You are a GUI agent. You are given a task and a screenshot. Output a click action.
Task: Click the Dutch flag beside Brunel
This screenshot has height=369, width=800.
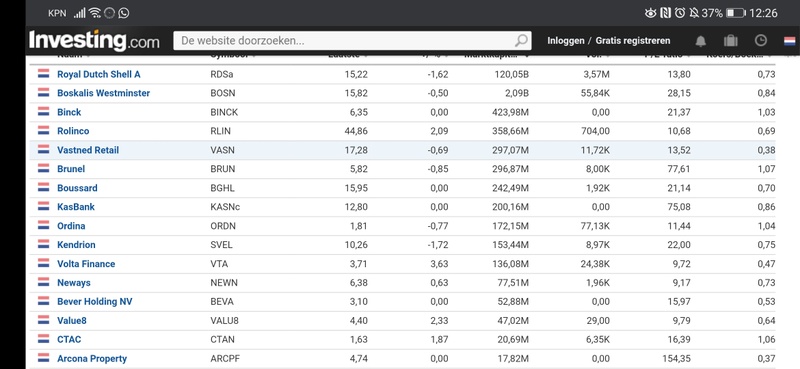[x=43, y=168]
